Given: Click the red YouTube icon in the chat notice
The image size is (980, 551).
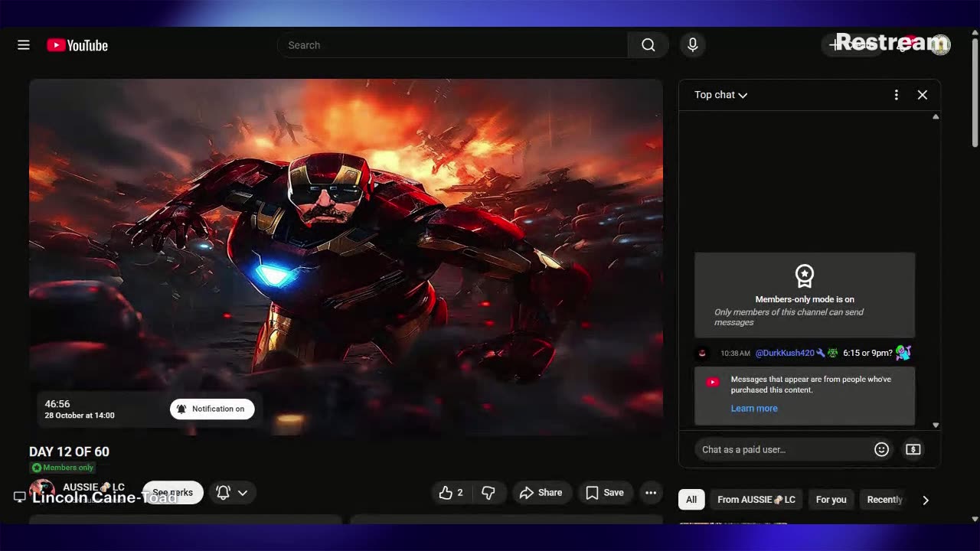Looking at the screenshot, I should 713,382.
